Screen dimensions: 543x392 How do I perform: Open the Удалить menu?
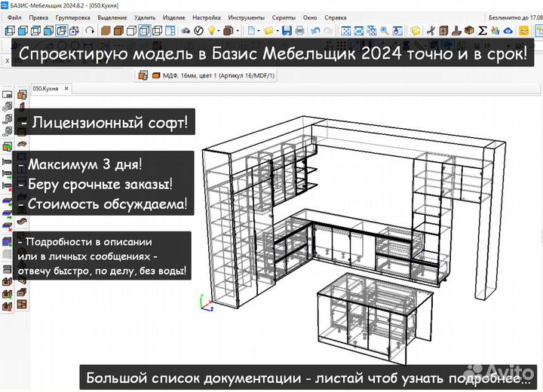[145, 17]
